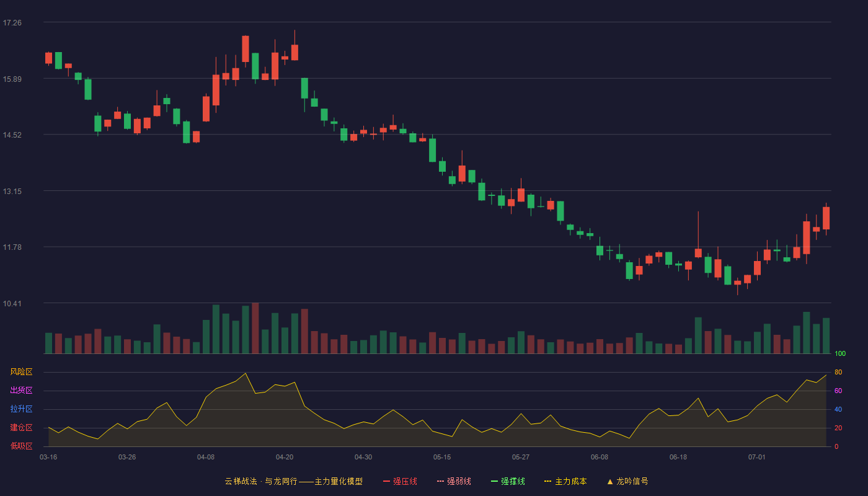This screenshot has width=868, height=496.
Task: Click the 出货区 zone label
Action: [x=21, y=391]
